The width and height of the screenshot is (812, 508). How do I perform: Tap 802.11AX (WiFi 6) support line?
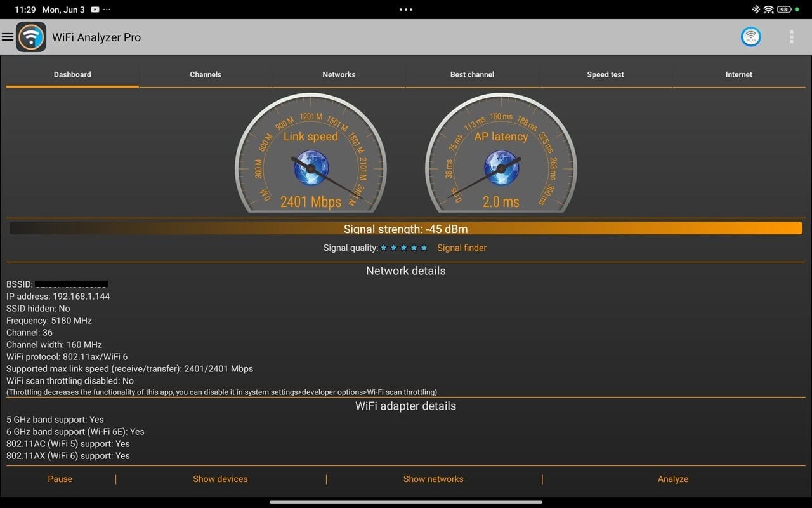click(x=68, y=456)
